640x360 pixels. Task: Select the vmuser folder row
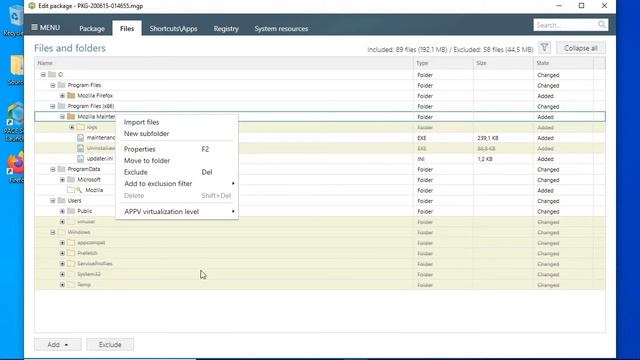coord(320,222)
